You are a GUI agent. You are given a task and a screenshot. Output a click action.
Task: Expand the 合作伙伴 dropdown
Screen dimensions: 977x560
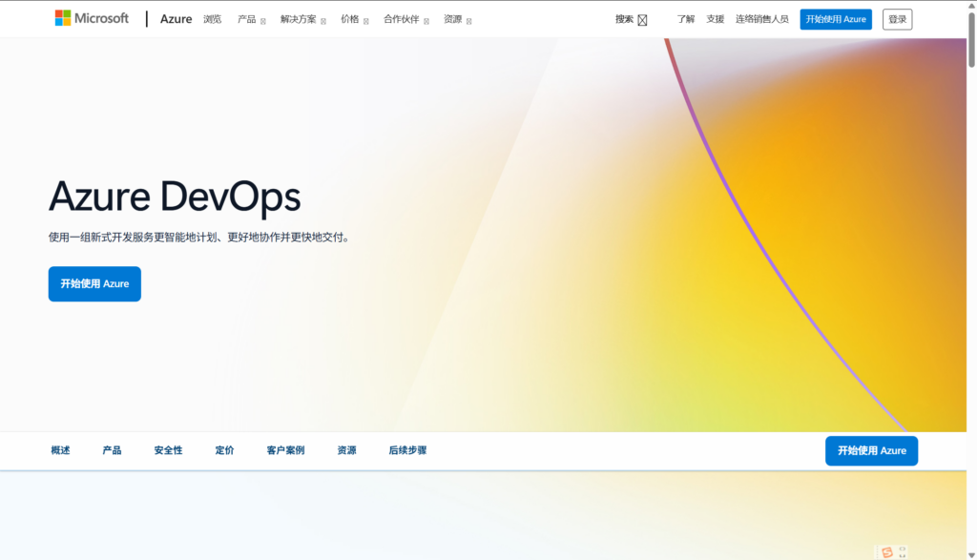[406, 19]
